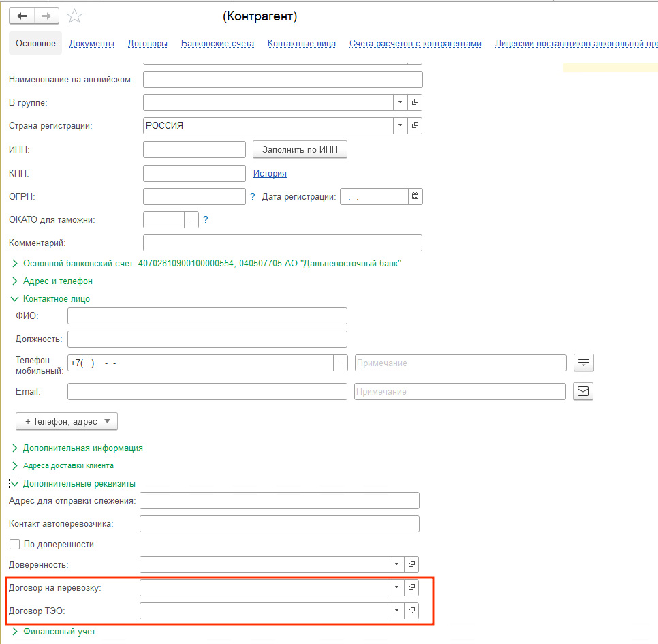Click the Email input field
Image resolution: width=658 pixels, height=644 pixels.
pyautogui.click(x=207, y=391)
